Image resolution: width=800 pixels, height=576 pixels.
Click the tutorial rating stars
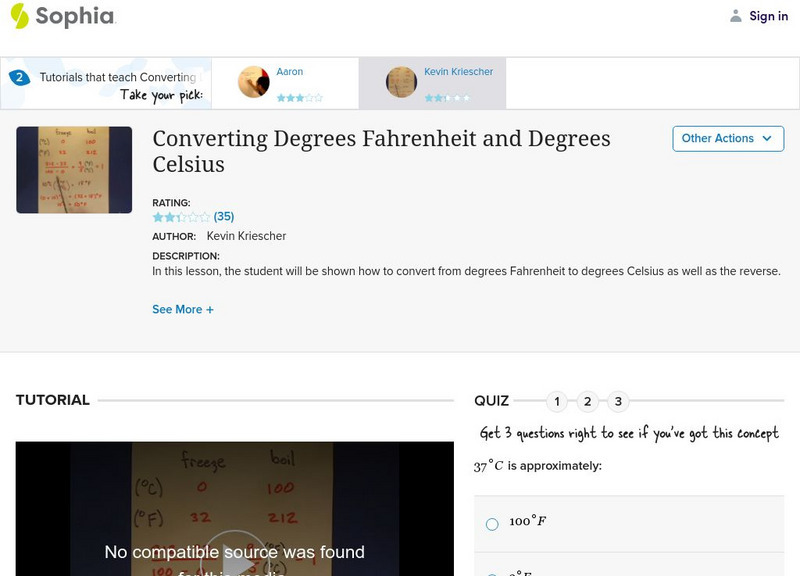180,216
